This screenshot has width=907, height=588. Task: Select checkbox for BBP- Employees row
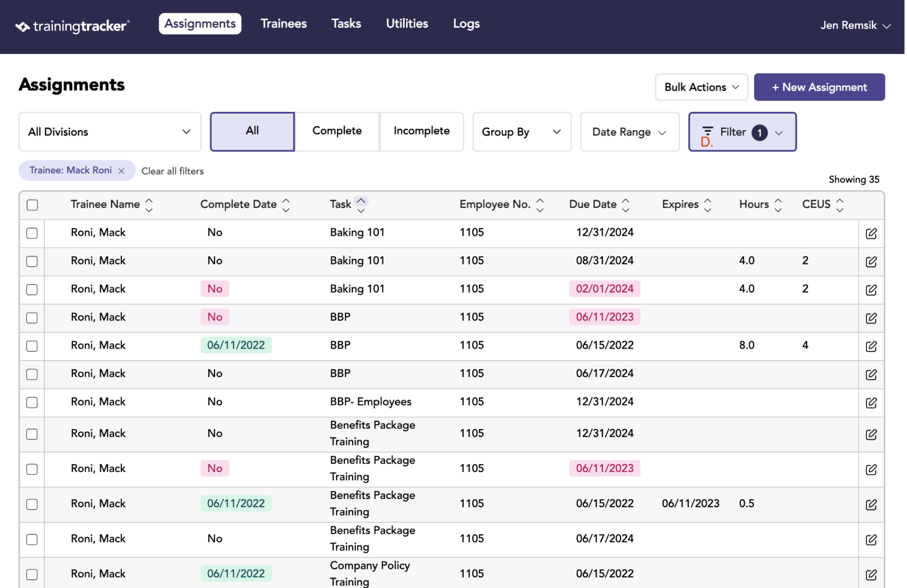[32, 402]
